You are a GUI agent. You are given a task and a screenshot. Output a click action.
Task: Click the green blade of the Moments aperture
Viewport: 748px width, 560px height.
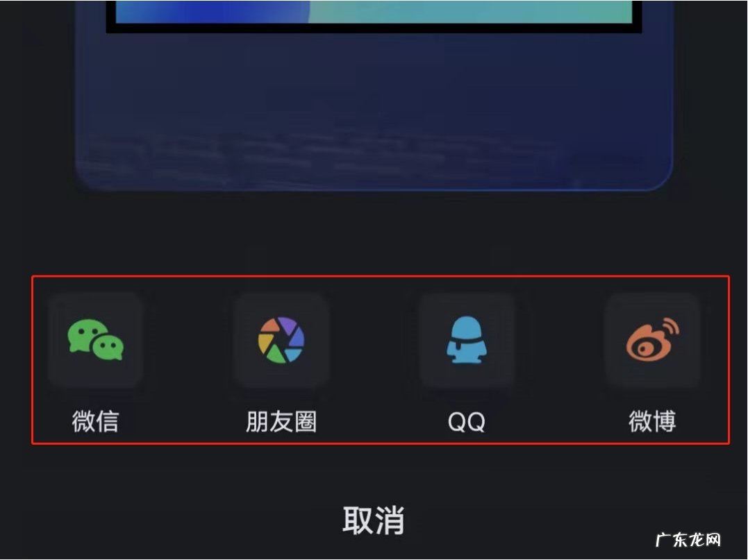pos(275,354)
